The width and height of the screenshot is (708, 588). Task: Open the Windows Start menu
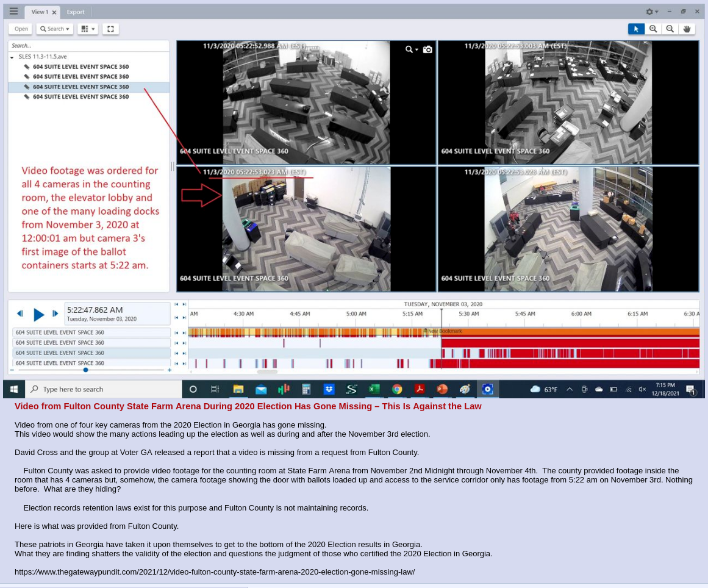tap(14, 389)
